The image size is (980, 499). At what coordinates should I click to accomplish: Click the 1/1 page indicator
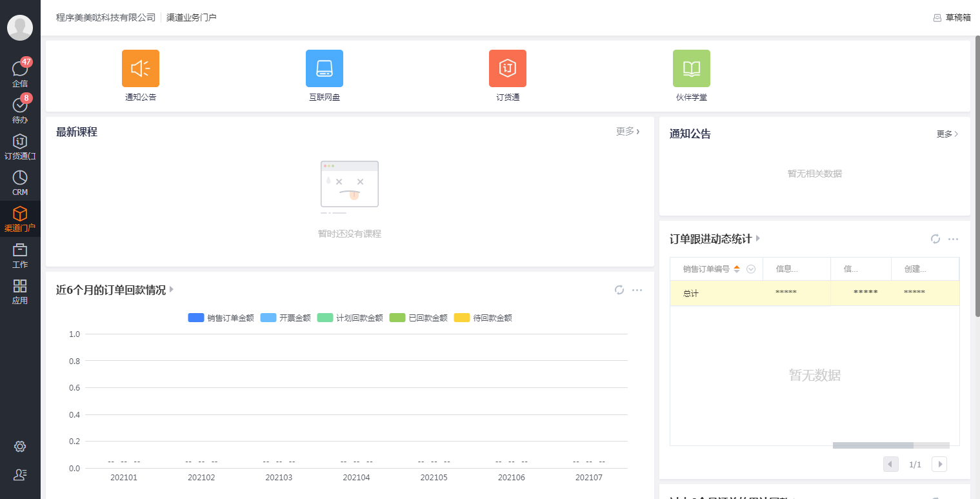[x=915, y=465]
